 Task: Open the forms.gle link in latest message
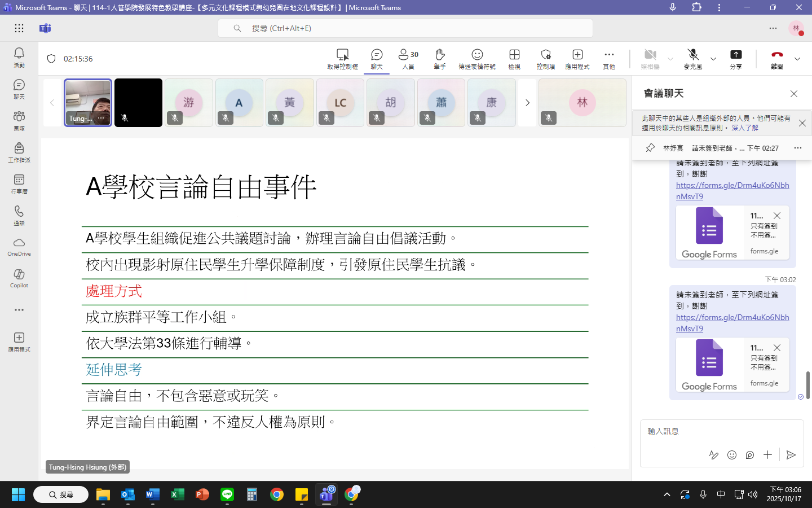[732, 322]
